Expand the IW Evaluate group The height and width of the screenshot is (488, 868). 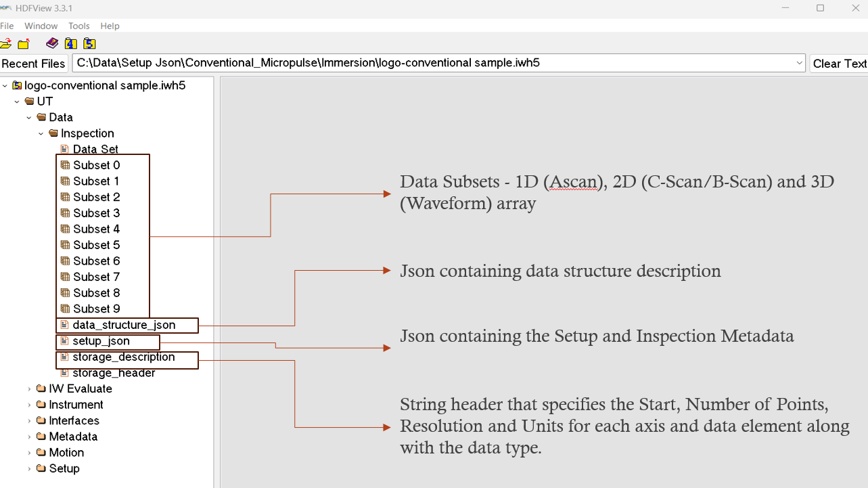(x=29, y=389)
